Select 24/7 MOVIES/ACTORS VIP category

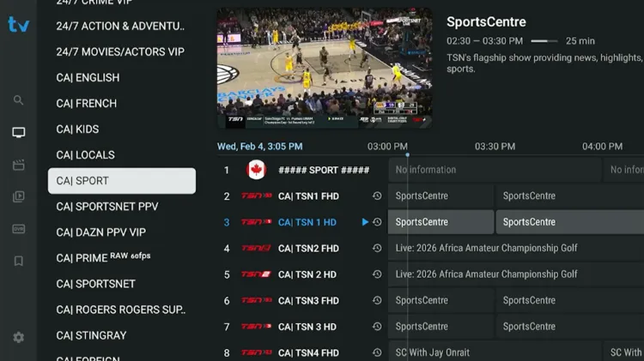pos(122,51)
